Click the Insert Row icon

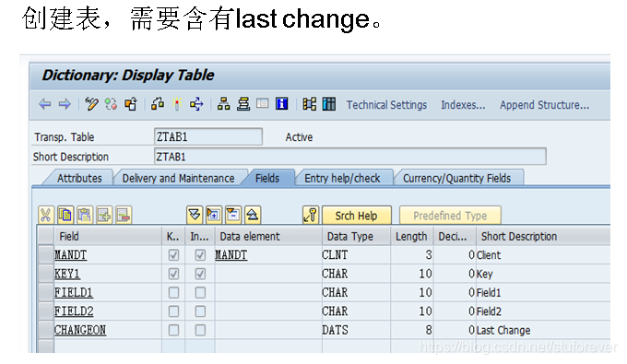click(x=104, y=215)
